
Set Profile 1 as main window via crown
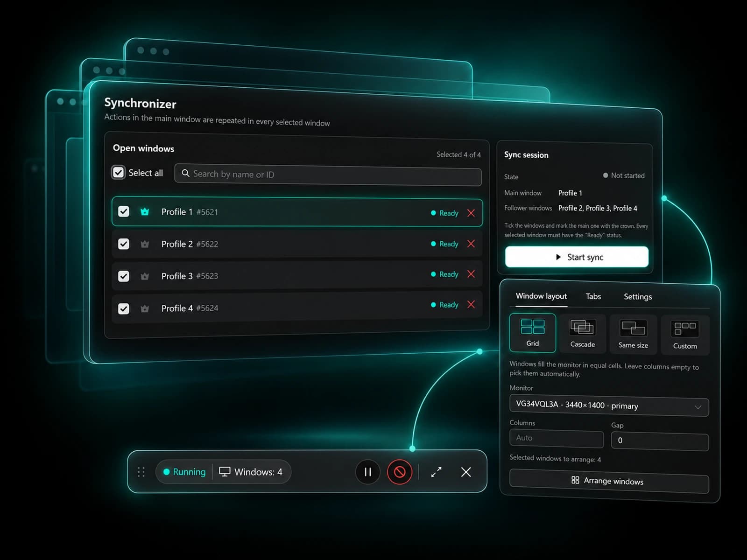tap(145, 212)
